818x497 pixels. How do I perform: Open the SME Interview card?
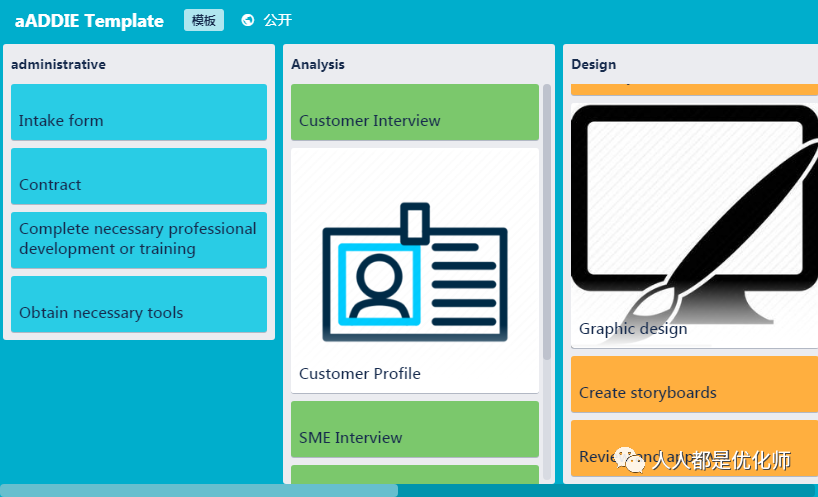414,430
